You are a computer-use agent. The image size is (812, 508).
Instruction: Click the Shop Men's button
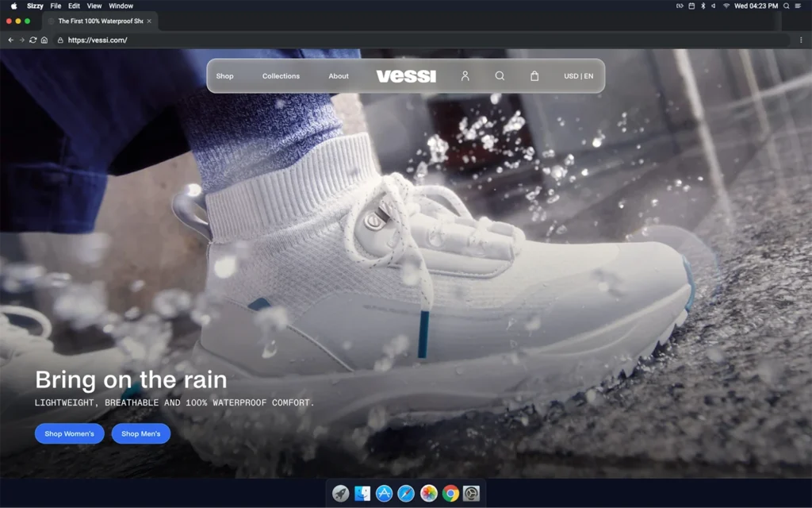click(x=140, y=433)
